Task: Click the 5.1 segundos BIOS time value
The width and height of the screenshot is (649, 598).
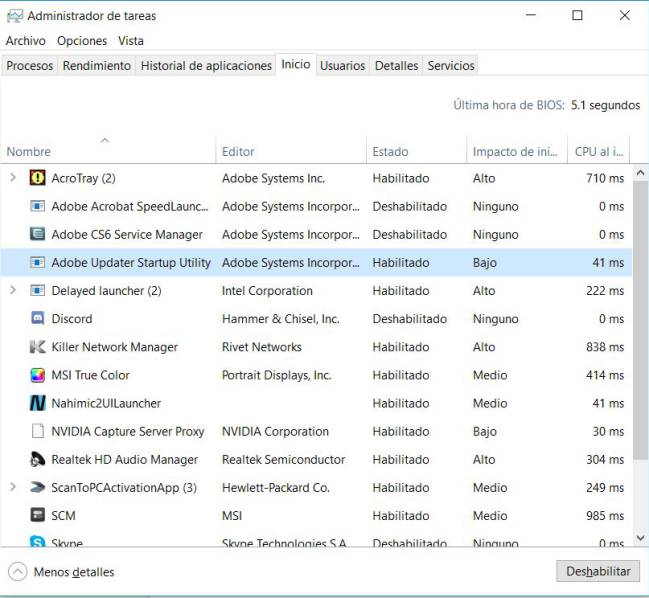Action: [x=605, y=105]
